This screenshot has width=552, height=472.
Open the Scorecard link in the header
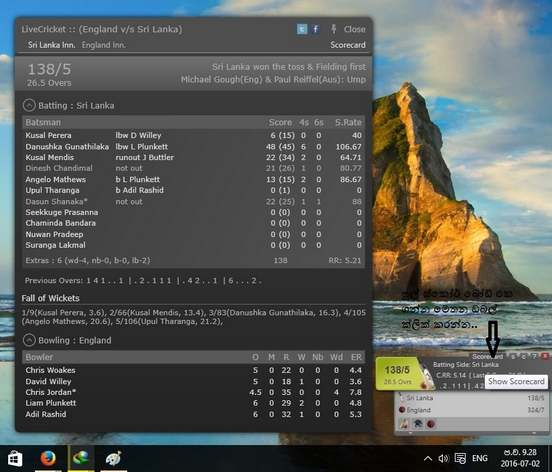coord(348,45)
